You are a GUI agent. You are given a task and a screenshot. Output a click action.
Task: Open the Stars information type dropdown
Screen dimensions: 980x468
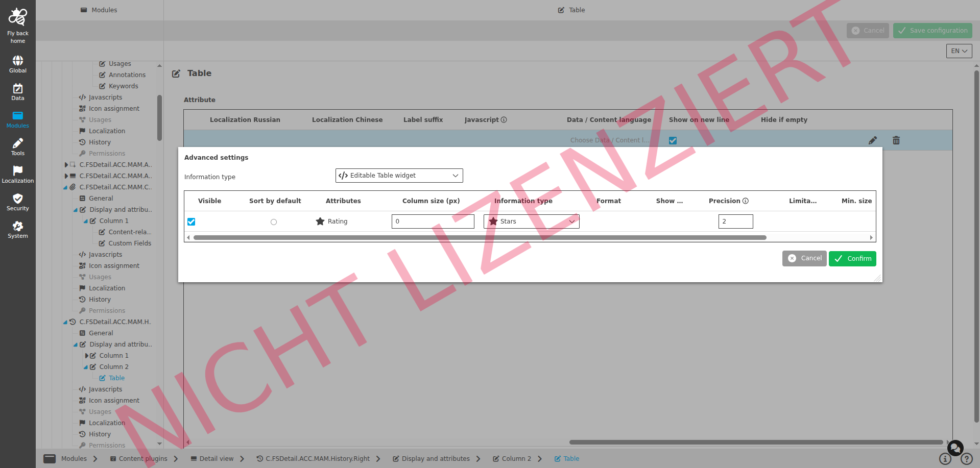[x=532, y=221]
